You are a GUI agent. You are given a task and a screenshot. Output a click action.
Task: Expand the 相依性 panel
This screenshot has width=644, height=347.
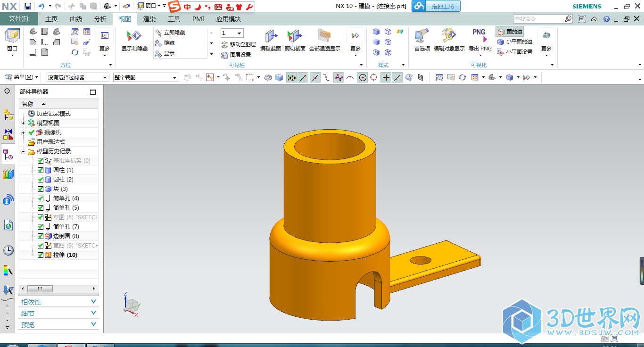pyautogui.click(x=58, y=302)
